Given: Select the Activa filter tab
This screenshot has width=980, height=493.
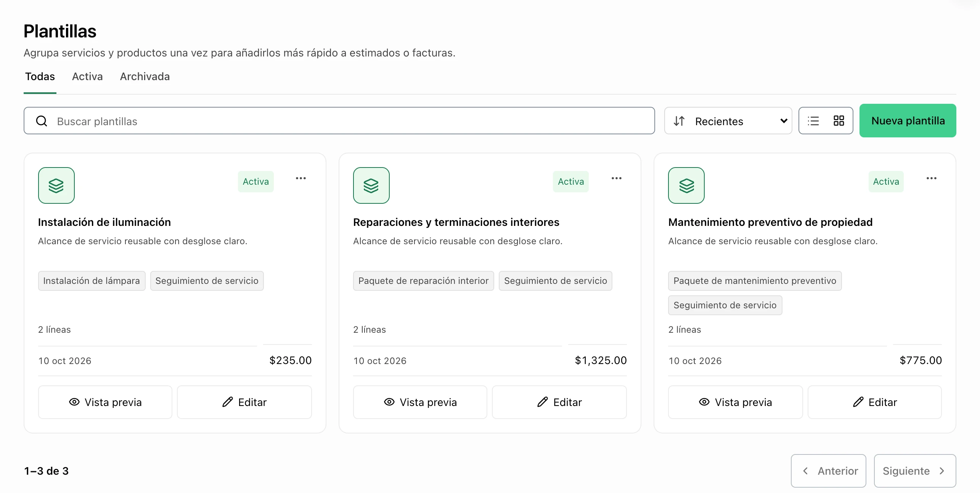Looking at the screenshot, I should point(87,77).
